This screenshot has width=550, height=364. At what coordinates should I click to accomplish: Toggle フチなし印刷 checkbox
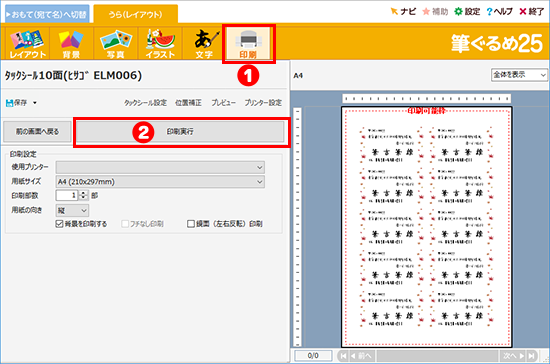(x=125, y=224)
